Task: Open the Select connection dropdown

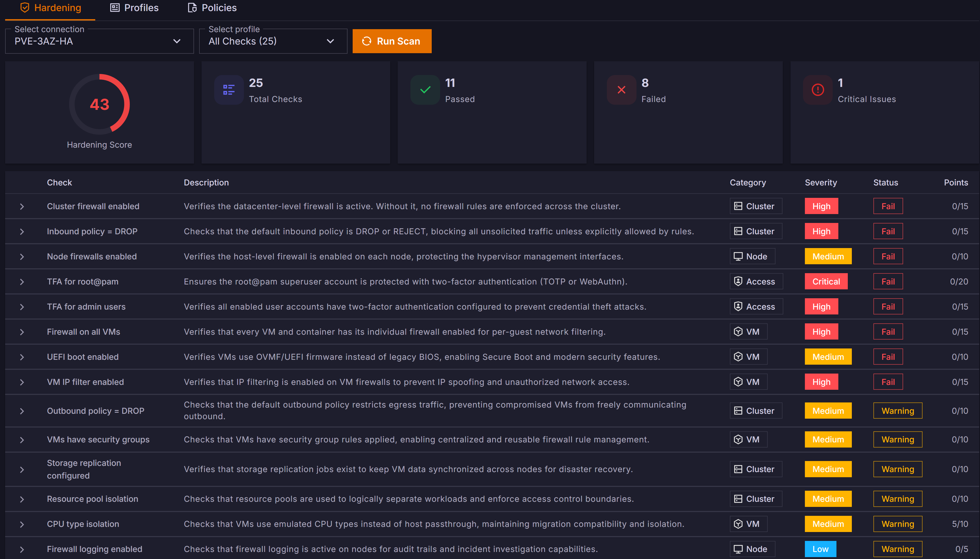Action: pos(99,41)
